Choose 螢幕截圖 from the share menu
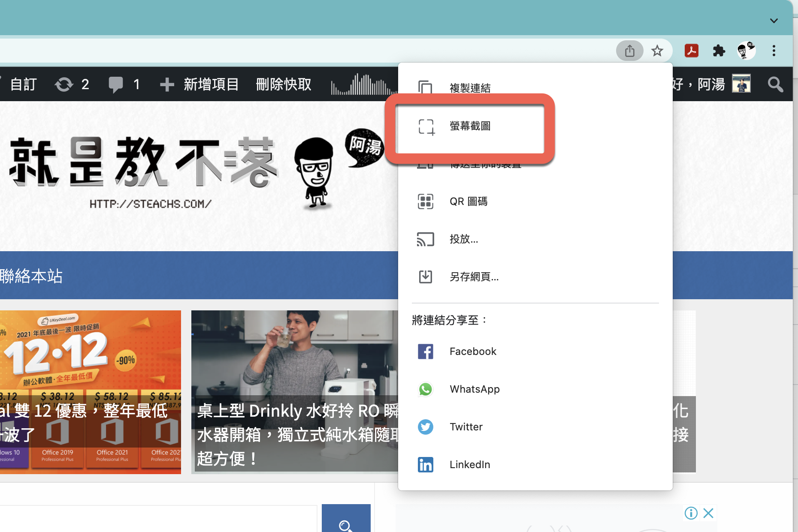798x532 pixels. (x=471, y=126)
